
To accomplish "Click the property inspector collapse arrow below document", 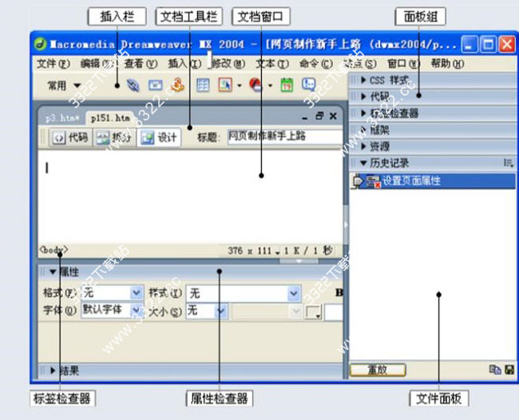I will 299,261.
